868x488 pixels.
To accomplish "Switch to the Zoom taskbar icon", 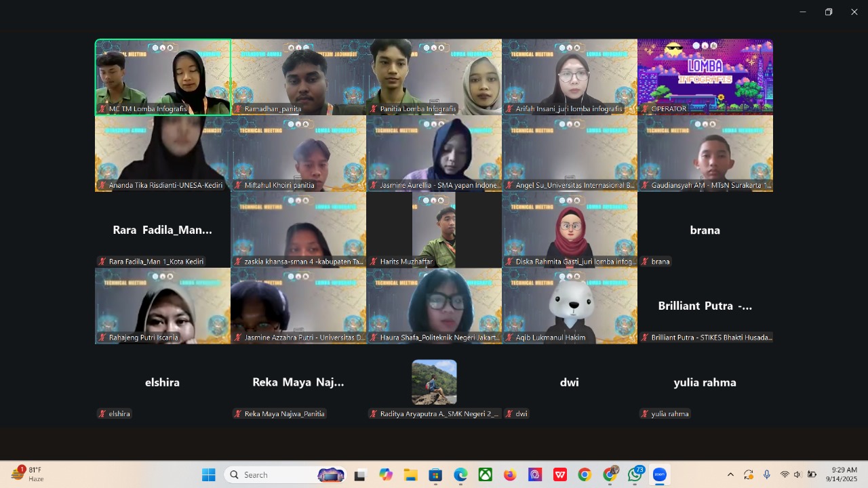I will point(659,474).
